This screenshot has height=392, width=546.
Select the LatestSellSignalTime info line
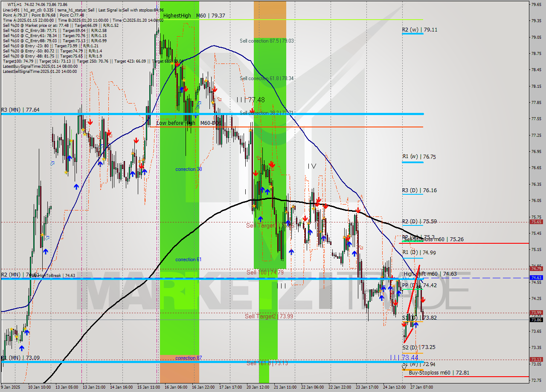pyautogui.click(x=40, y=72)
